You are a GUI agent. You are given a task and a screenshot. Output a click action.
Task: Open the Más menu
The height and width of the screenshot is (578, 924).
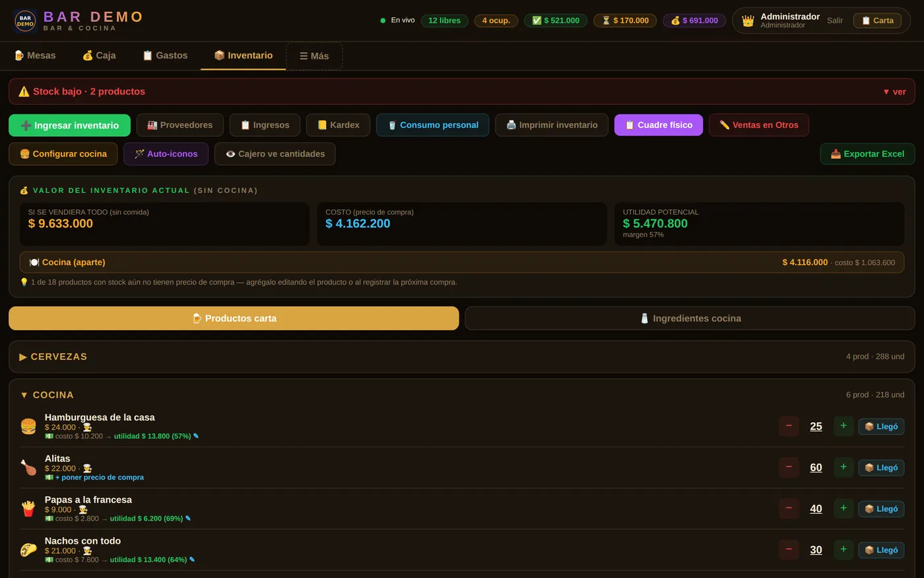tap(314, 56)
